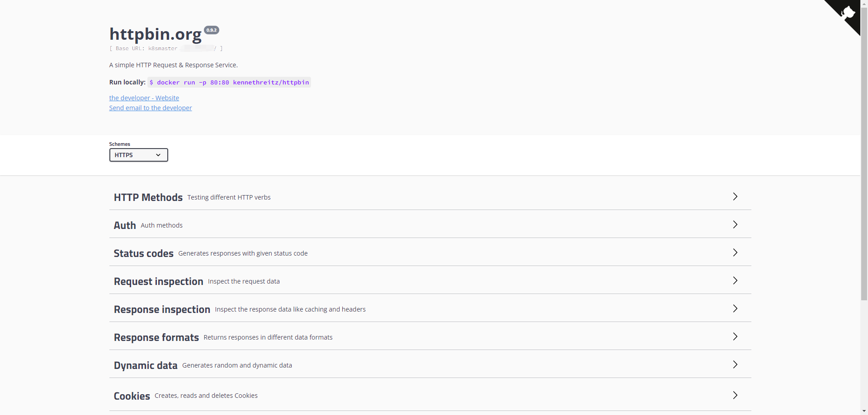The image size is (868, 415).
Task: Click the Cookies row chevron icon
Action: pyautogui.click(x=735, y=395)
